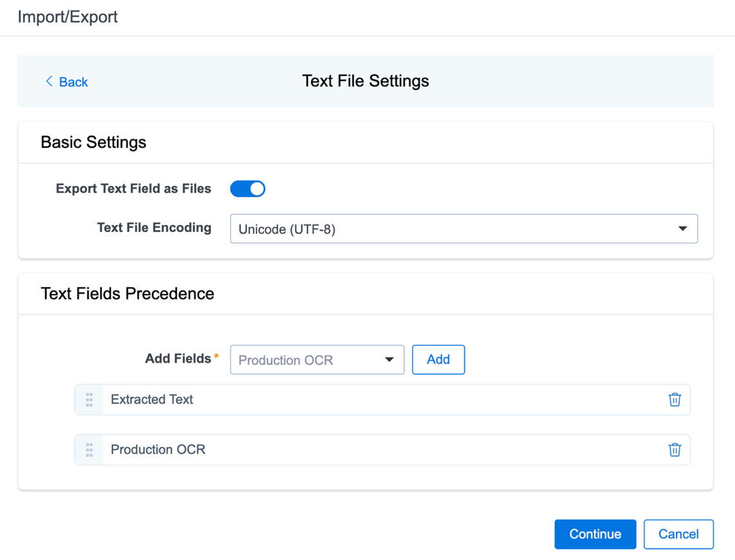735x560 pixels.
Task: Click the Text File Encoding label
Action: tap(154, 228)
